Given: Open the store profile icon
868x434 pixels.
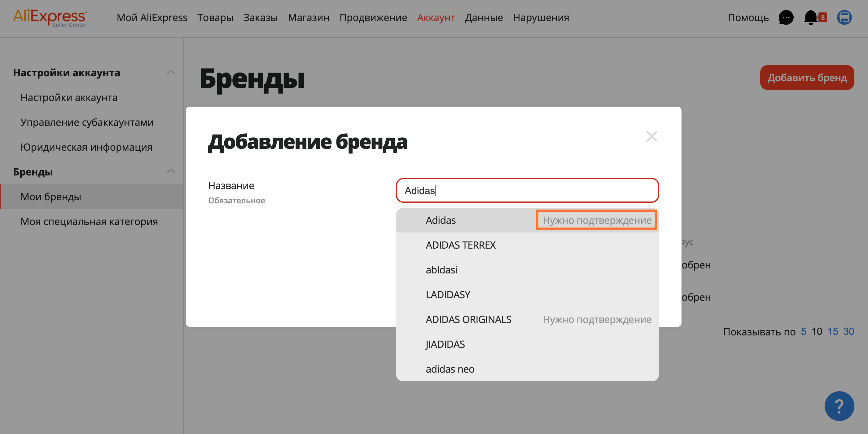Looking at the screenshot, I should click(x=844, y=18).
